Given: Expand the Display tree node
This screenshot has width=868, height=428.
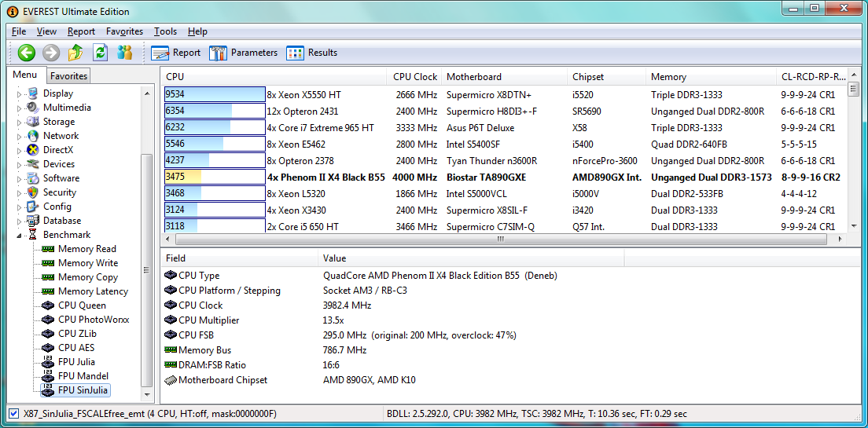Looking at the screenshot, I should tap(20, 94).
